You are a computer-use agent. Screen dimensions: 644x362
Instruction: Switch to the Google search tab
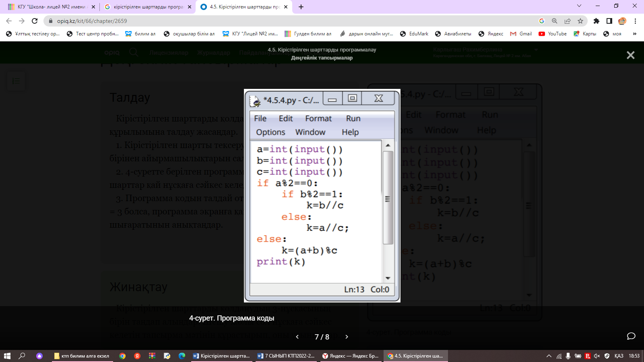click(147, 7)
